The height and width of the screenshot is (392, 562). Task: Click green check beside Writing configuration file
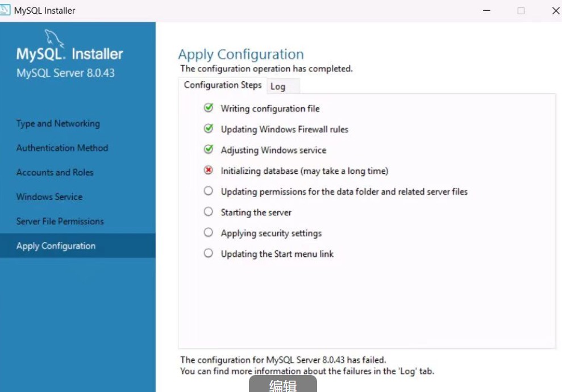208,108
